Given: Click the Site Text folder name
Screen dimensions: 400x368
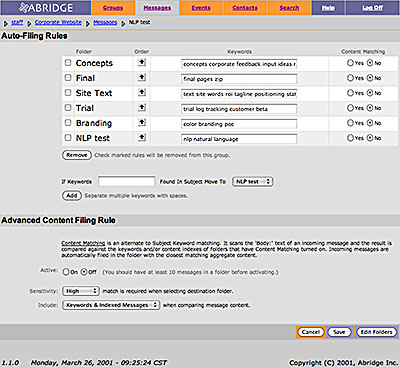Looking at the screenshot, I should point(94,93).
